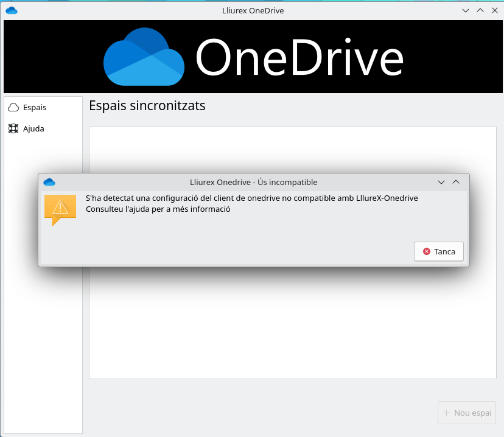
Task: Click the Nou espai button
Action: 467,413
